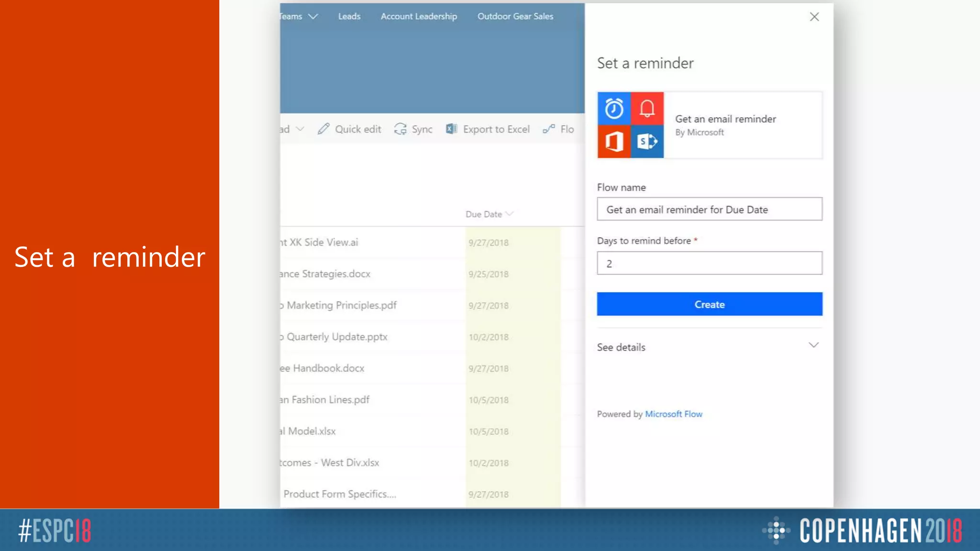Click the alarm clock schedule icon
Viewport: 980px width, 551px height.
tap(614, 109)
